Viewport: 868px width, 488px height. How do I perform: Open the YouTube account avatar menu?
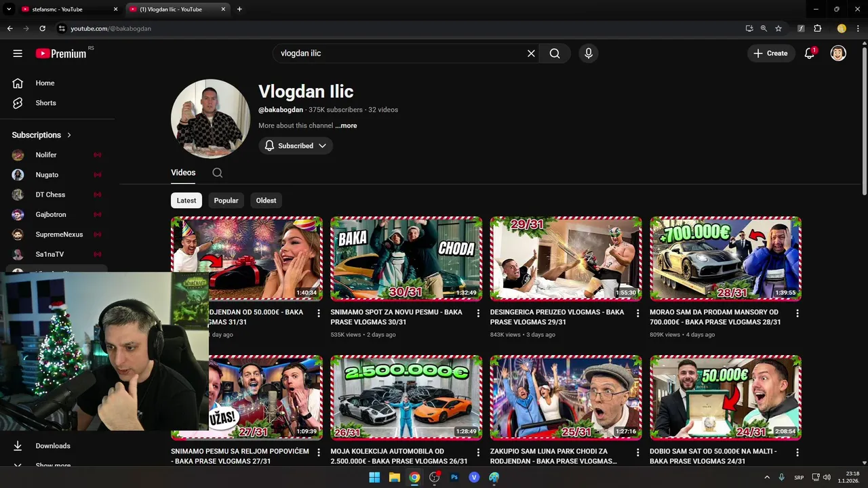click(838, 54)
